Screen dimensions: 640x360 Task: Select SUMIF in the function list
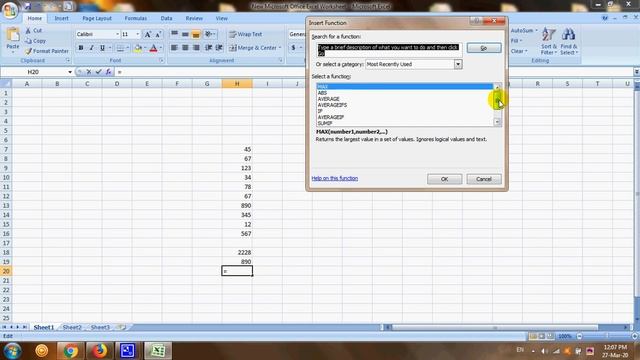pyautogui.click(x=325, y=123)
